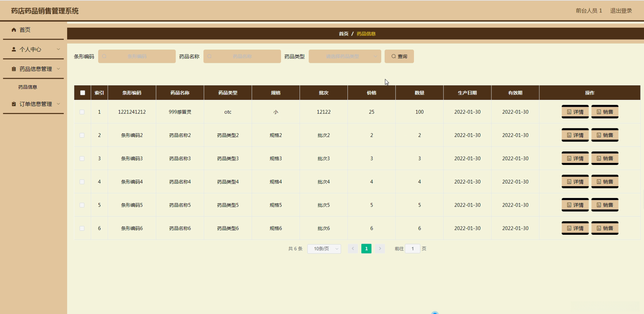644x314 pixels.
Task: Expand the 个人中心 menu chevron
Action: (x=58, y=49)
